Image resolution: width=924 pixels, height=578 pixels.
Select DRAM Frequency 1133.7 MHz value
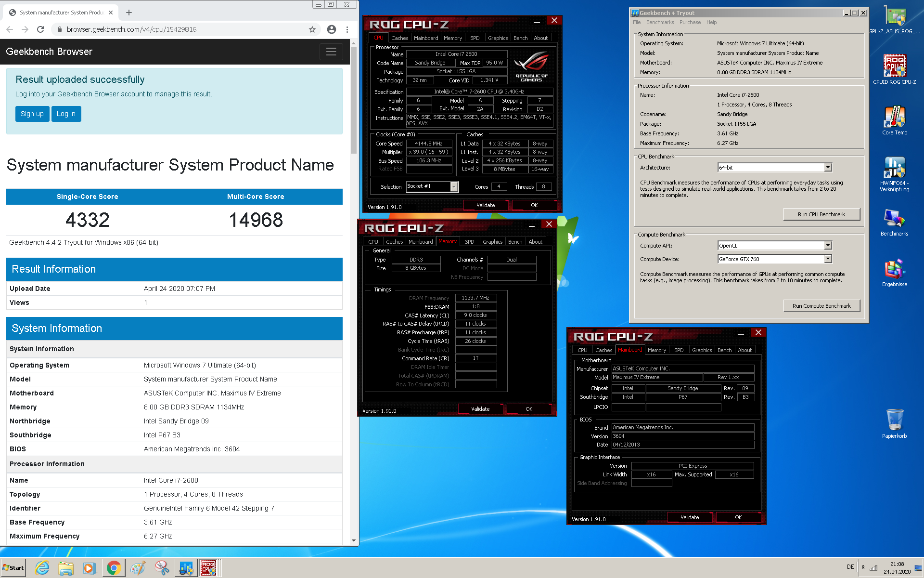(x=475, y=298)
